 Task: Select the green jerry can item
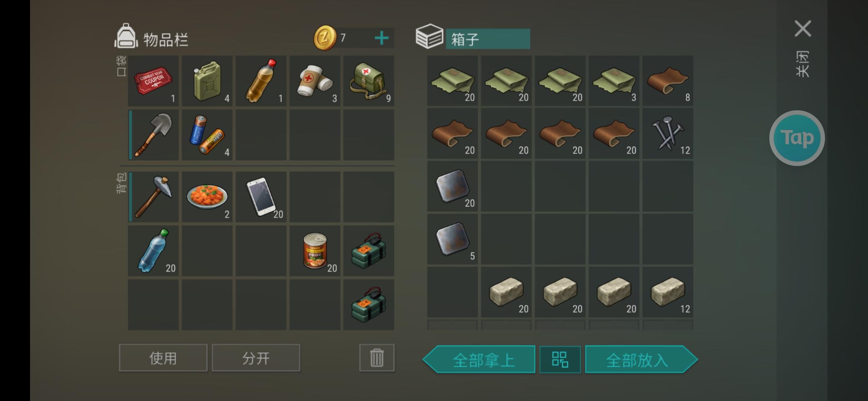click(x=207, y=81)
